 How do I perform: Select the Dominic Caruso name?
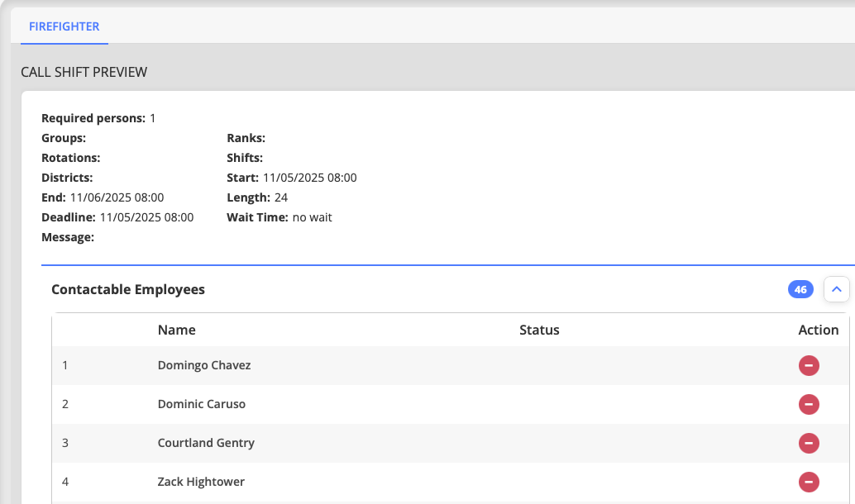point(202,404)
